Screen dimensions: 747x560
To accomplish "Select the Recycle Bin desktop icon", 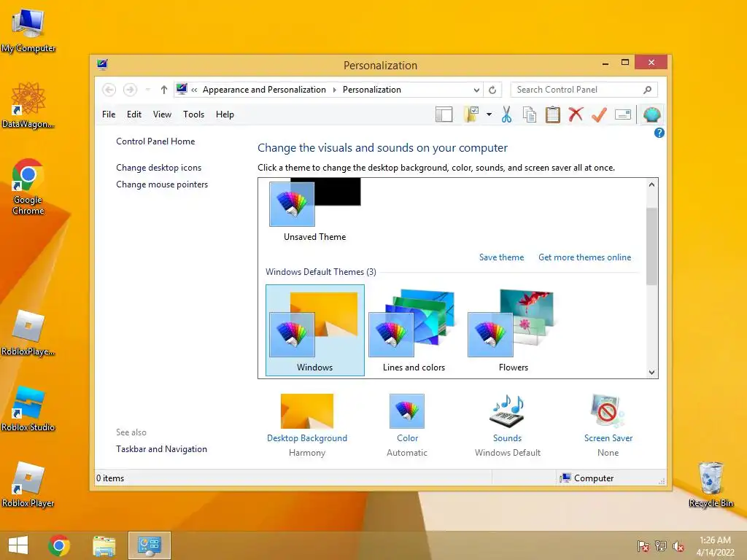I will (711, 484).
